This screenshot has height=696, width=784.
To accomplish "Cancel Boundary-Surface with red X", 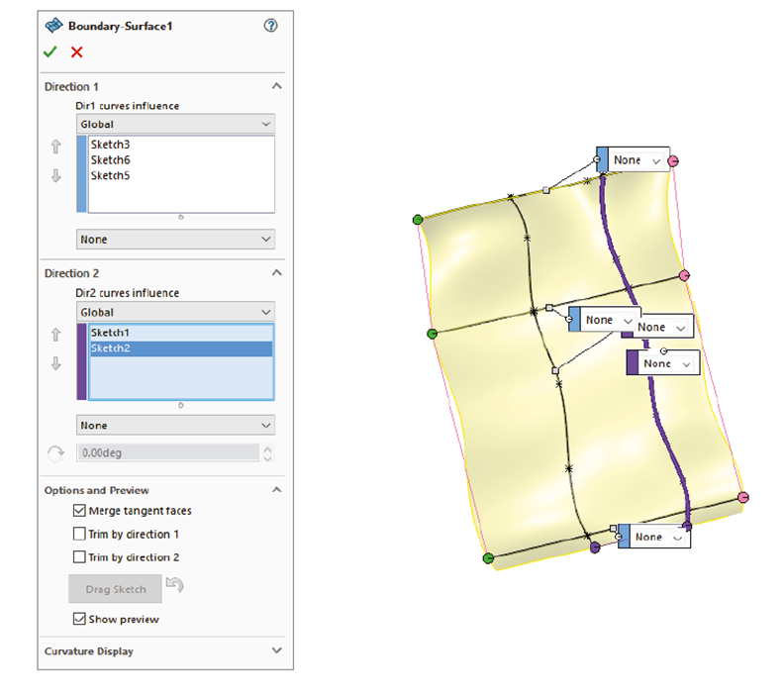I will [76, 52].
